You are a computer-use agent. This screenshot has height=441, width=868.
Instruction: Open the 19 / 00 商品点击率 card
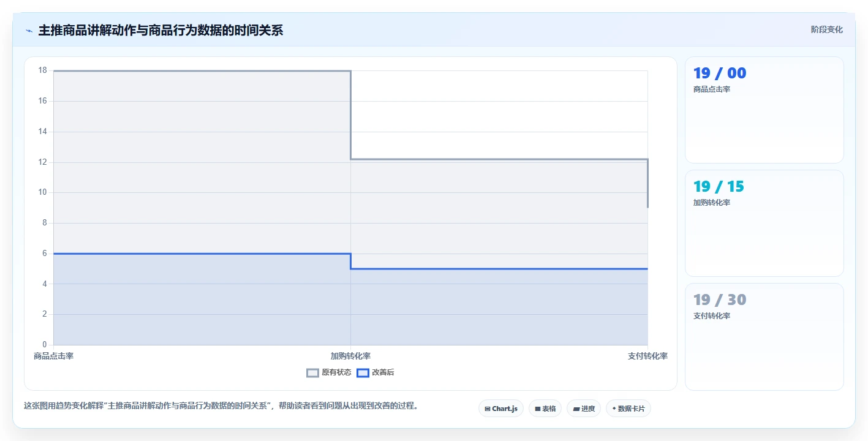764,110
